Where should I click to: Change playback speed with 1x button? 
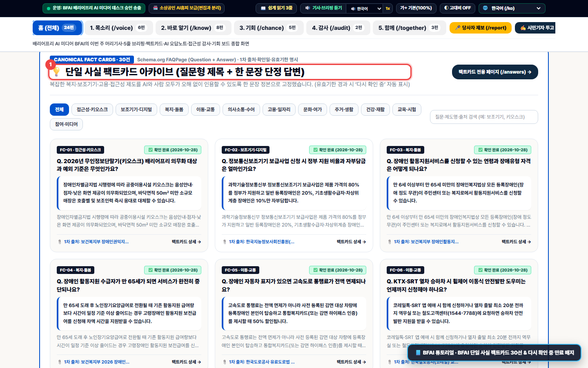click(x=388, y=8)
